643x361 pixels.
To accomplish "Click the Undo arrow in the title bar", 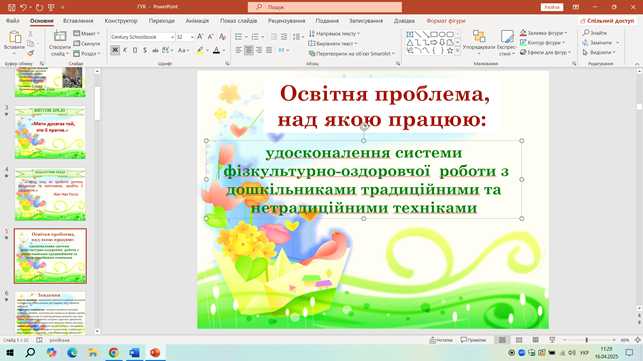I will tap(23, 7).
